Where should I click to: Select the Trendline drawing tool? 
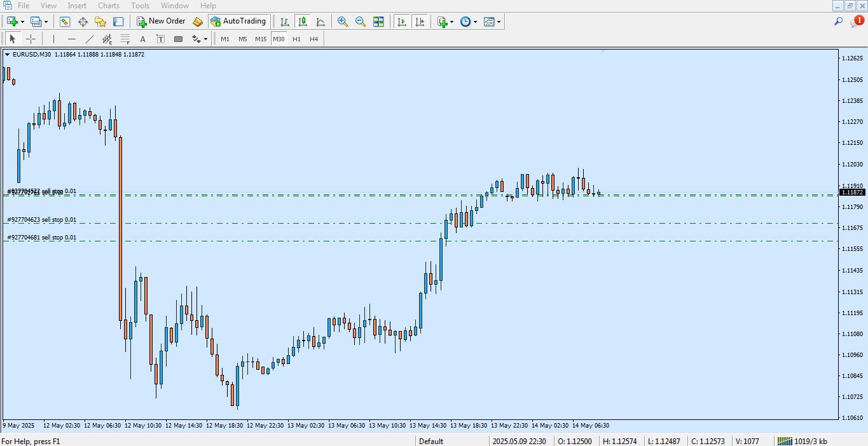pyautogui.click(x=89, y=39)
